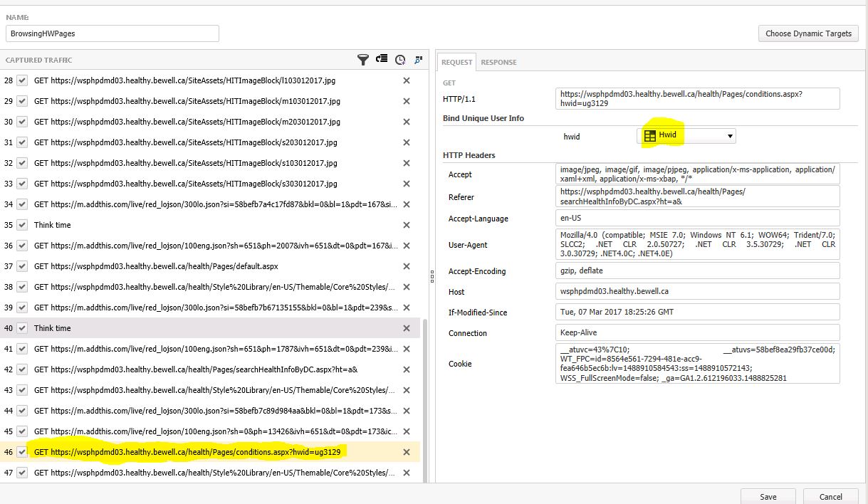Click the Choose Dynamic Targets button
868x504 pixels.
point(808,33)
